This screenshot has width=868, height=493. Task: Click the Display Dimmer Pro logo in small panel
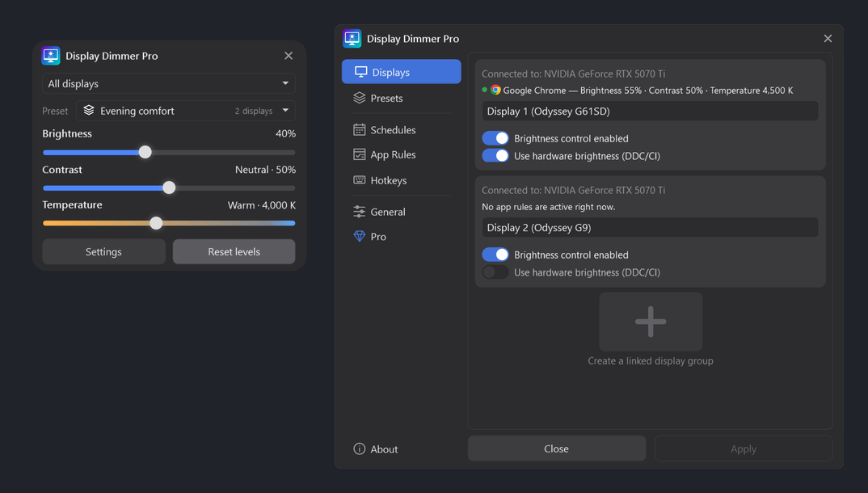click(x=51, y=56)
